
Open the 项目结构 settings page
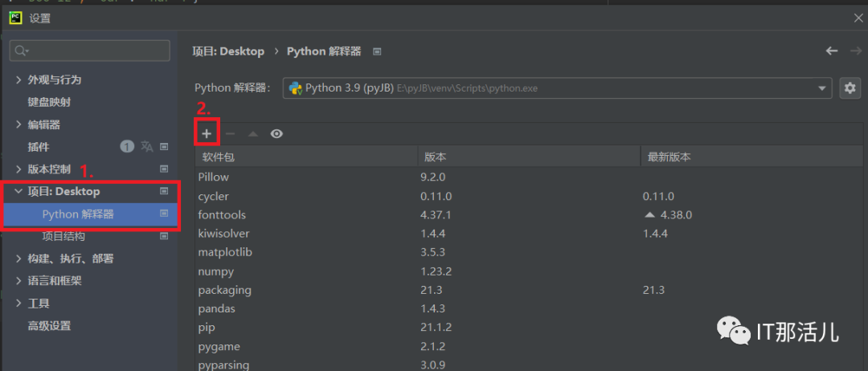coord(63,236)
